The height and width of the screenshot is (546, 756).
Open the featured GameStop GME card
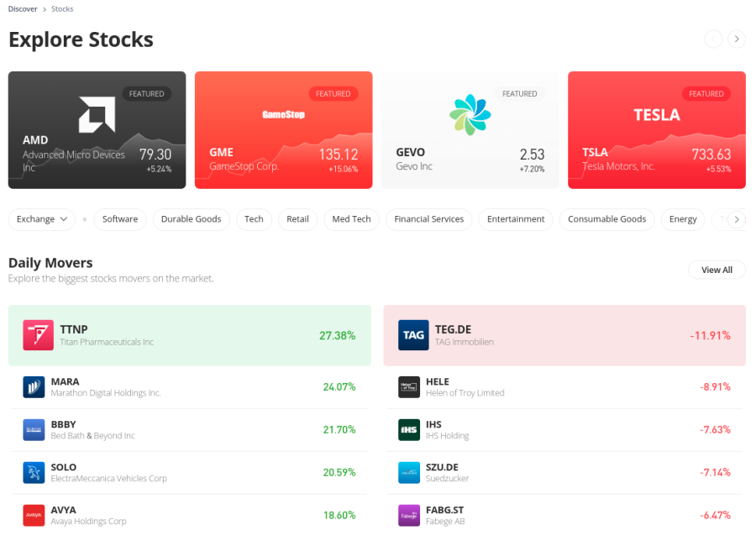click(283, 130)
